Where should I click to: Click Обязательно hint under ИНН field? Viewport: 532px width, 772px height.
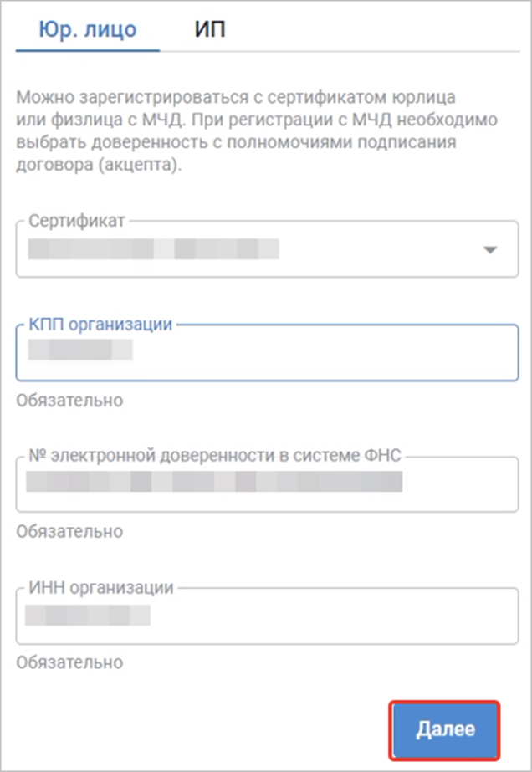pos(69,662)
